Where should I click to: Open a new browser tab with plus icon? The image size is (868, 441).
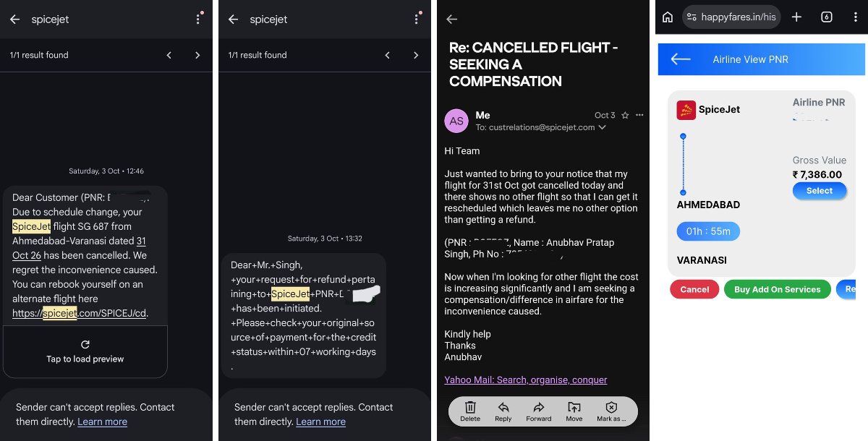tap(796, 17)
